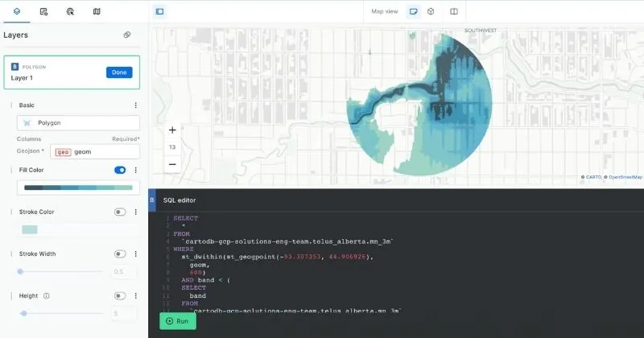The image size is (644, 338).
Task: Open the Widgets tab icon
Action: (43, 11)
